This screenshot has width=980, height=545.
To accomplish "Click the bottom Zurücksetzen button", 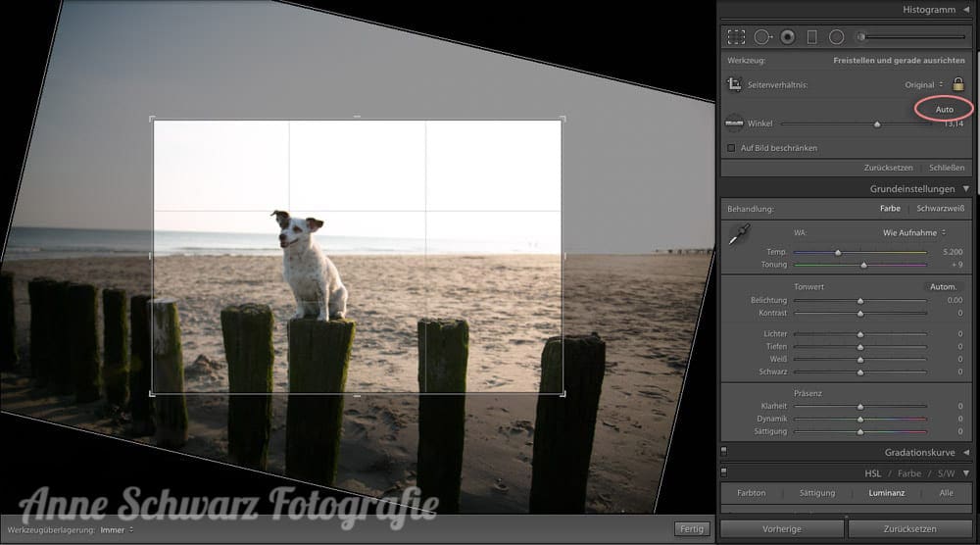I will click(909, 528).
